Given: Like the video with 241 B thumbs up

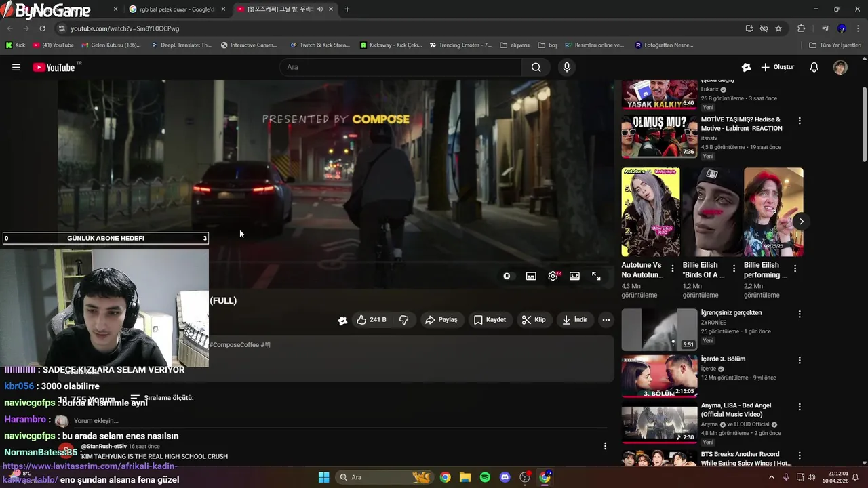Looking at the screenshot, I should tap(372, 320).
